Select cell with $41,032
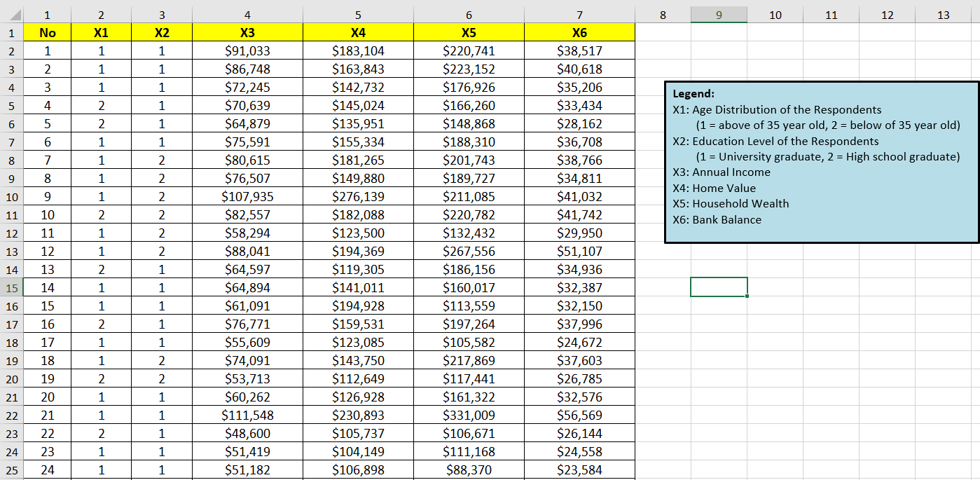The height and width of the screenshot is (480, 980). (579, 196)
